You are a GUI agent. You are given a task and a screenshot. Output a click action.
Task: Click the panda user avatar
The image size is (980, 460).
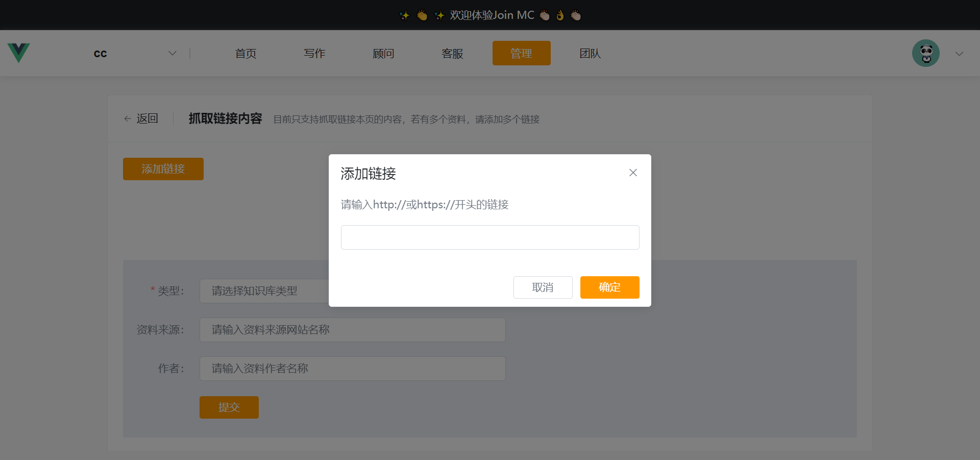[x=925, y=53]
